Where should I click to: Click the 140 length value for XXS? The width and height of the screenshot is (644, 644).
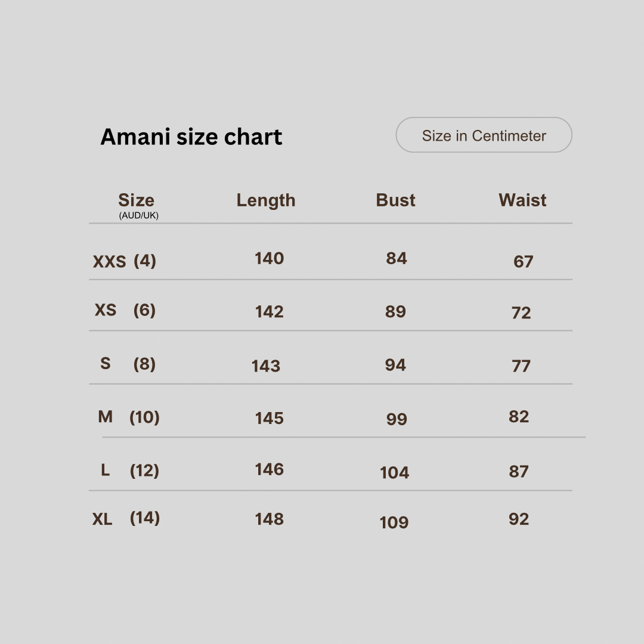(x=269, y=259)
